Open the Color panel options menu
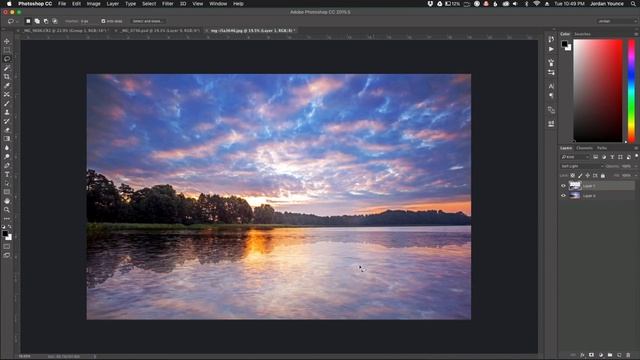Screen dimensions: 640x360 point(636,34)
